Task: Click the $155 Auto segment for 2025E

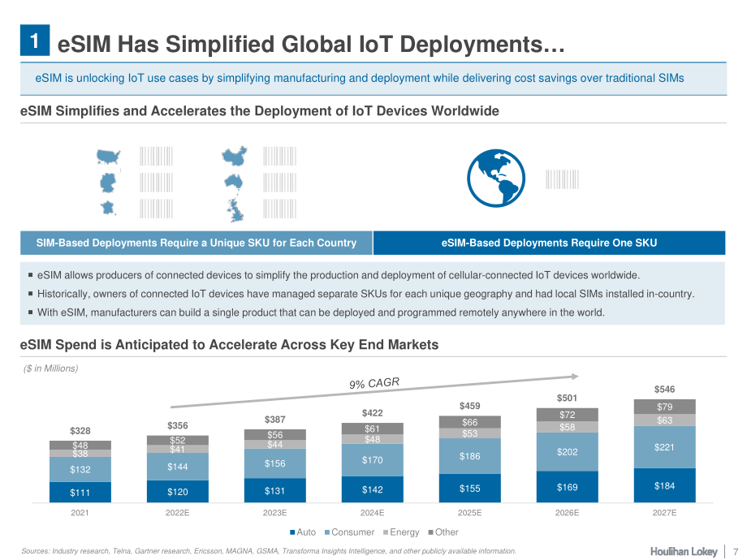Action: [x=470, y=488]
